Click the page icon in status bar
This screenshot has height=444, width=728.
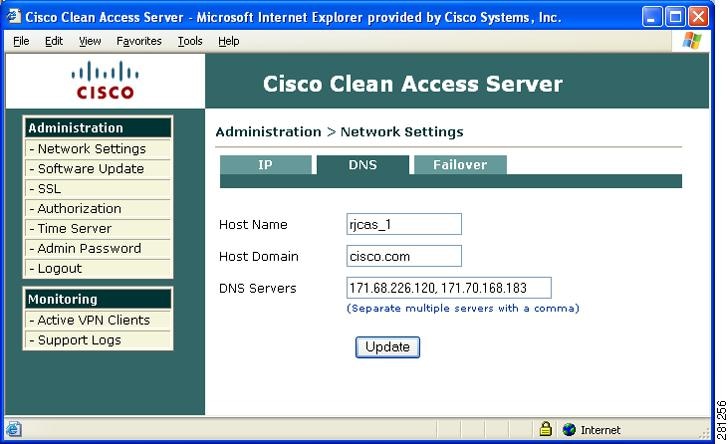[13, 429]
